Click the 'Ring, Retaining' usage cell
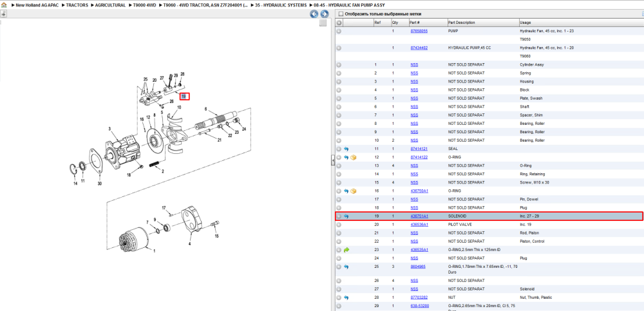The width and height of the screenshot is (644, 311). coord(533,174)
